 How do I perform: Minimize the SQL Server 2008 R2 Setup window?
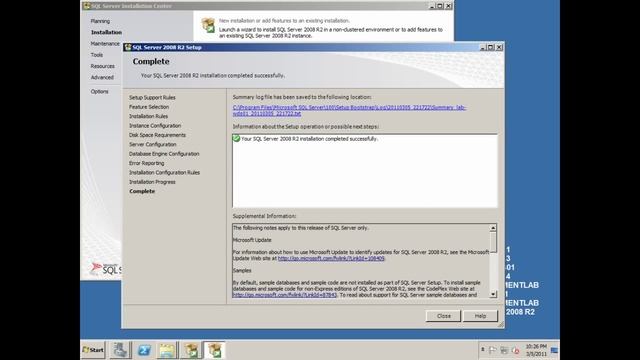[x=482, y=47]
